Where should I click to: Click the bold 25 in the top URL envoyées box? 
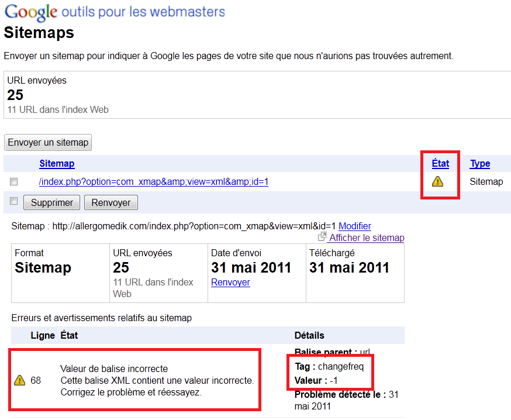[15, 95]
